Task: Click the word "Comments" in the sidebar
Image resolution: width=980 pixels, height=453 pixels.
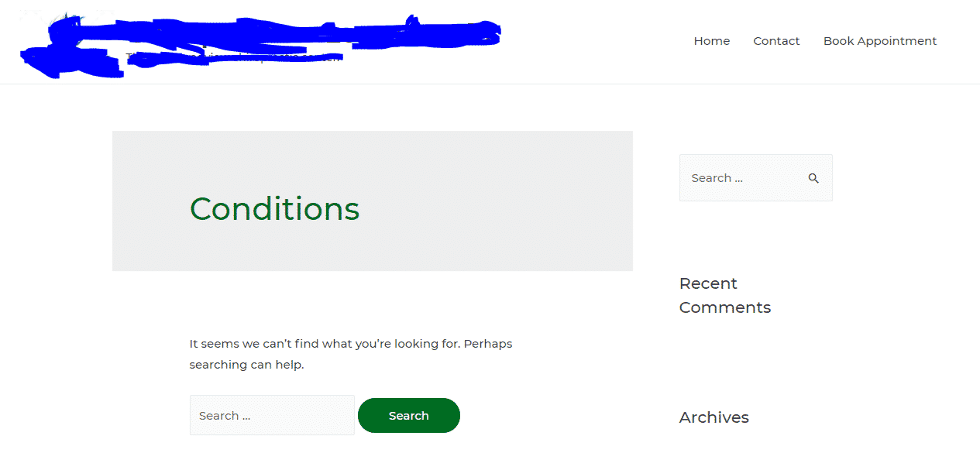Action: pyautogui.click(x=724, y=307)
